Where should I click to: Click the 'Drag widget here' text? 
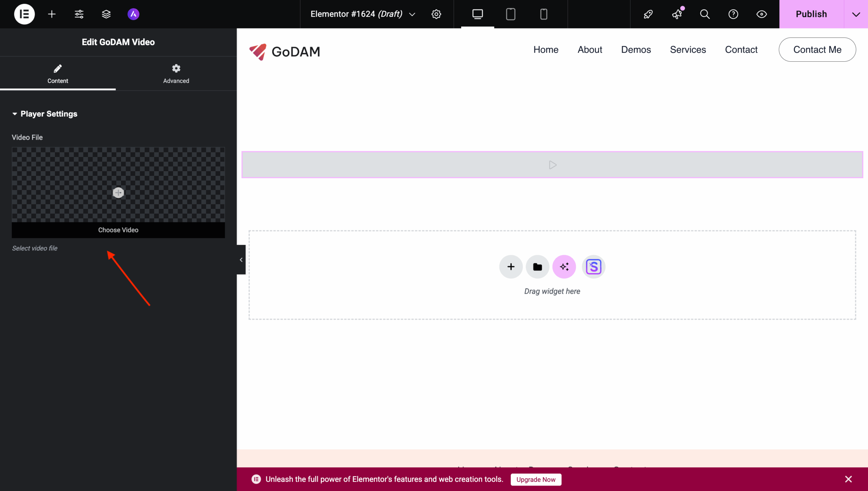552,291
